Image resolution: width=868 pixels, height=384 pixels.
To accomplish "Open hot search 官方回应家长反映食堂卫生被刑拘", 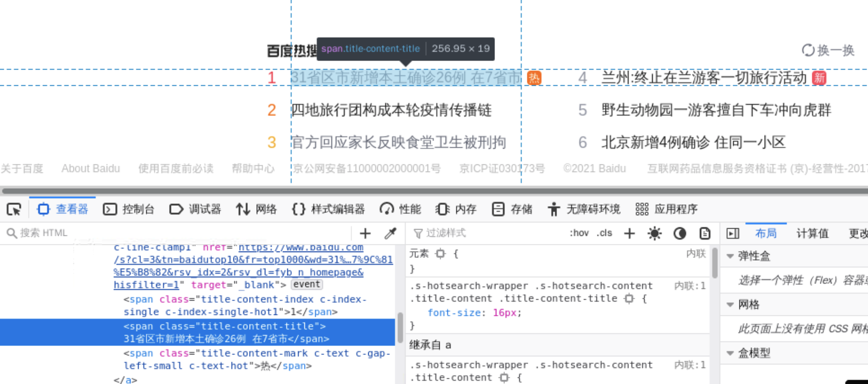I will [x=398, y=142].
